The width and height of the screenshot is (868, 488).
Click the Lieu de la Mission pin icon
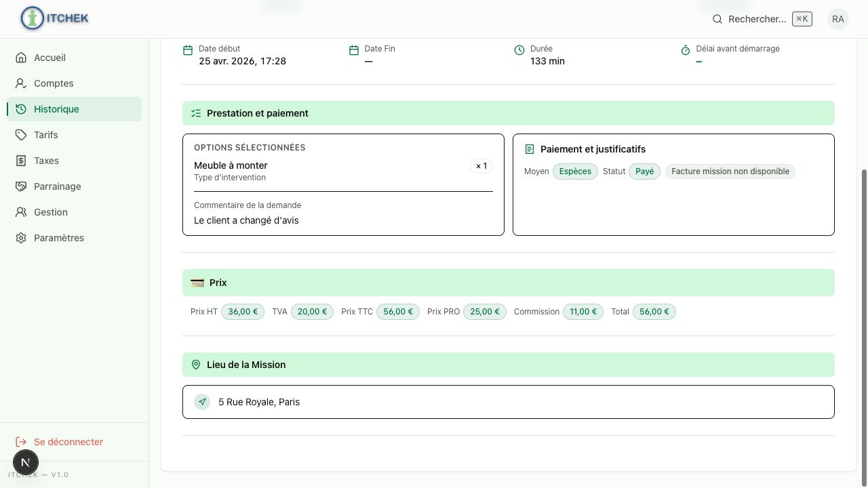click(196, 365)
